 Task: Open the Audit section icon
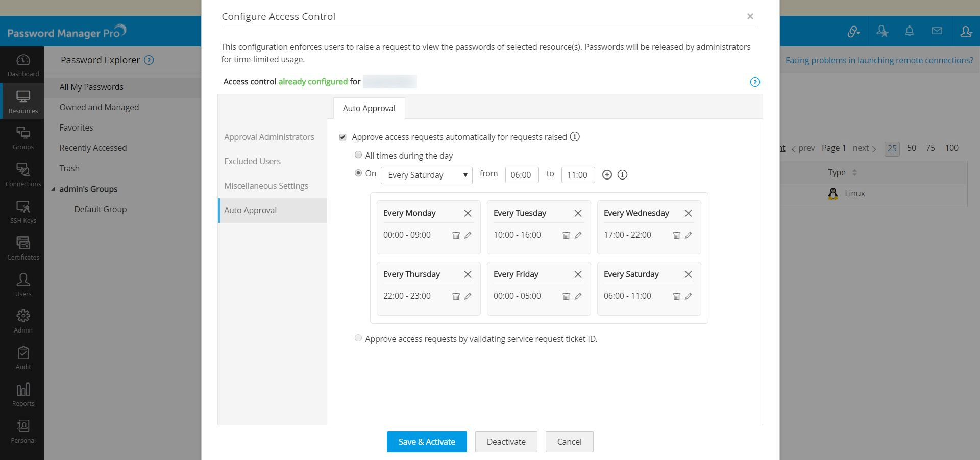22,356
